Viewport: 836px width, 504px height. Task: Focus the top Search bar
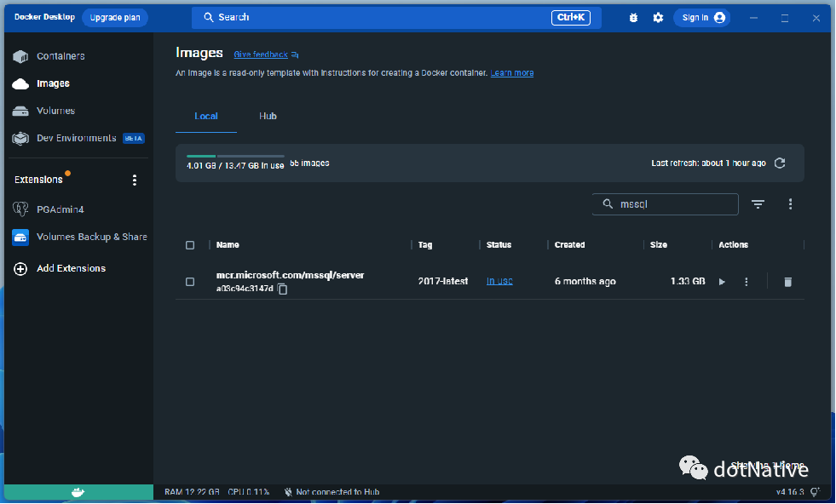[396, 18]
